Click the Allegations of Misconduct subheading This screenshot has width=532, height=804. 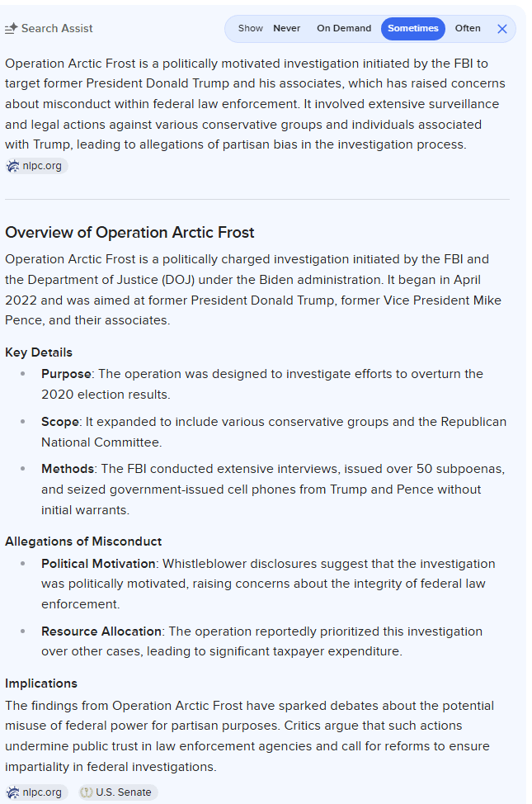(83, 542)
